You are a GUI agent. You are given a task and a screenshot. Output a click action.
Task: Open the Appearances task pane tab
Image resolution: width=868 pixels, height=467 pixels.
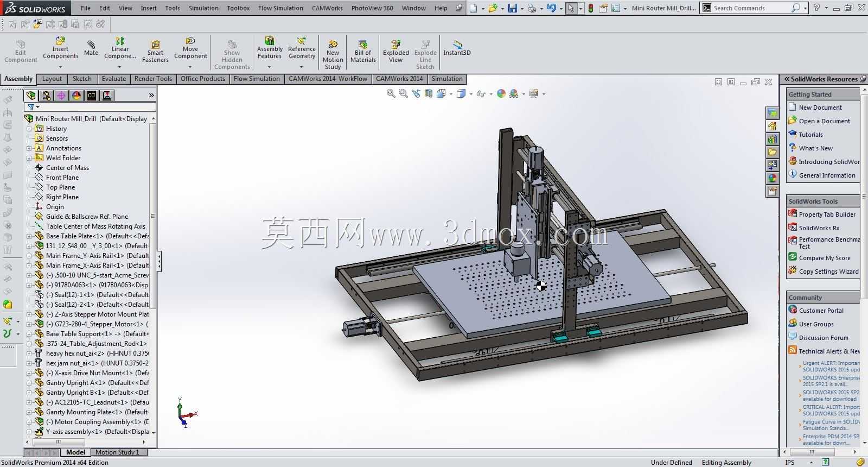coord(773,178)
